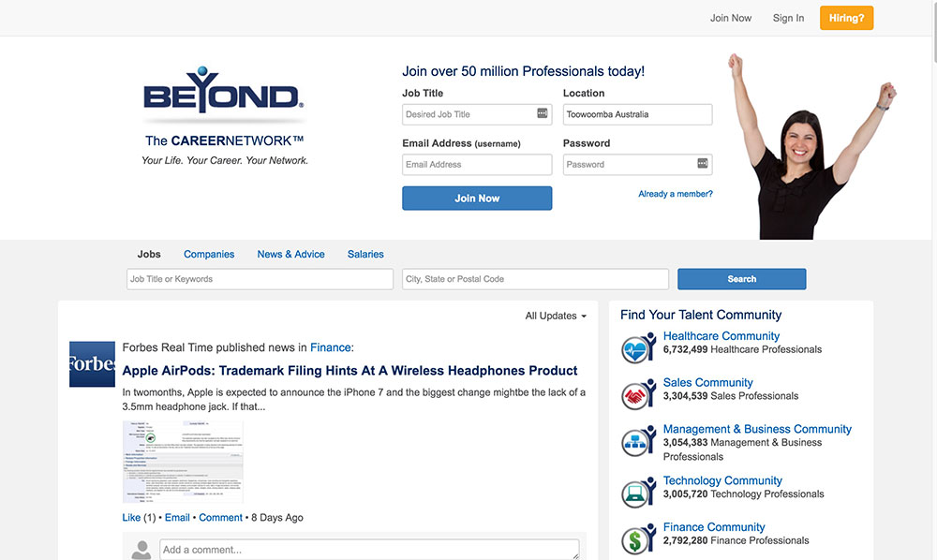Switch to the News & Advice tab
Viewport: 937px width, 560px height.
[x=291, y=255]
